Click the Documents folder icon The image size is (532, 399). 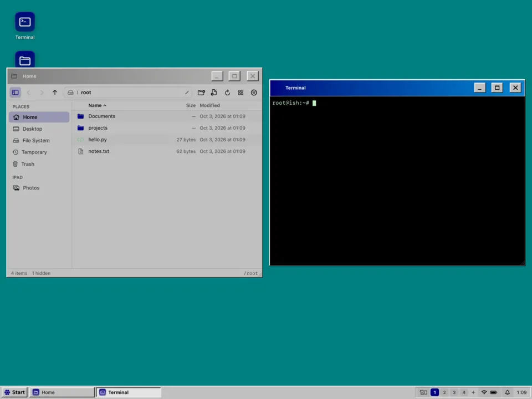pyautogui.click(x=80, y=116)
